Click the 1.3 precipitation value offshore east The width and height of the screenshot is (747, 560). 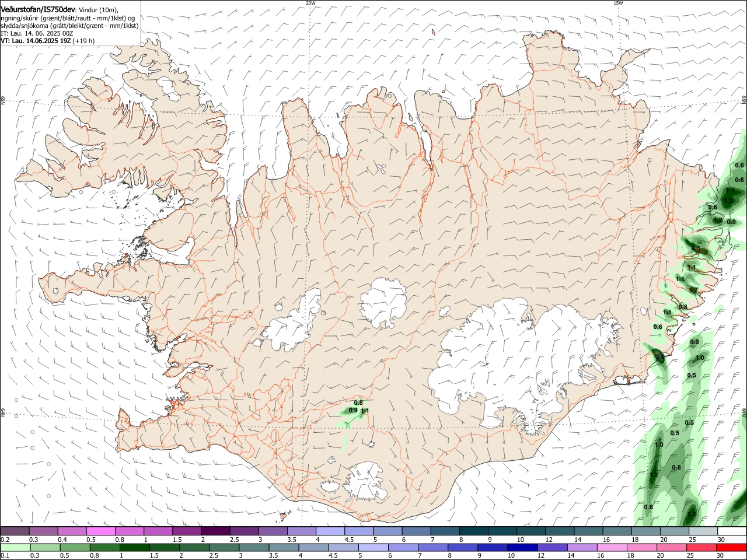[728, 201]
